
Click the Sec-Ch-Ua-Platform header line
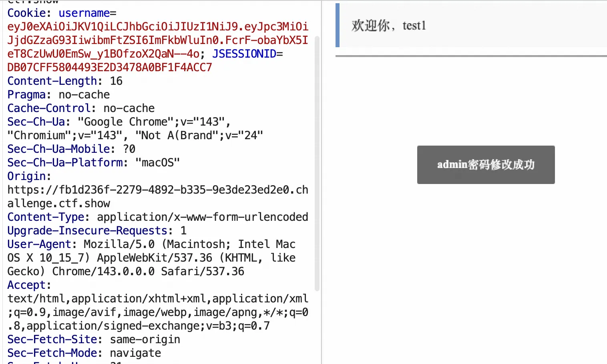coord(94,163)
